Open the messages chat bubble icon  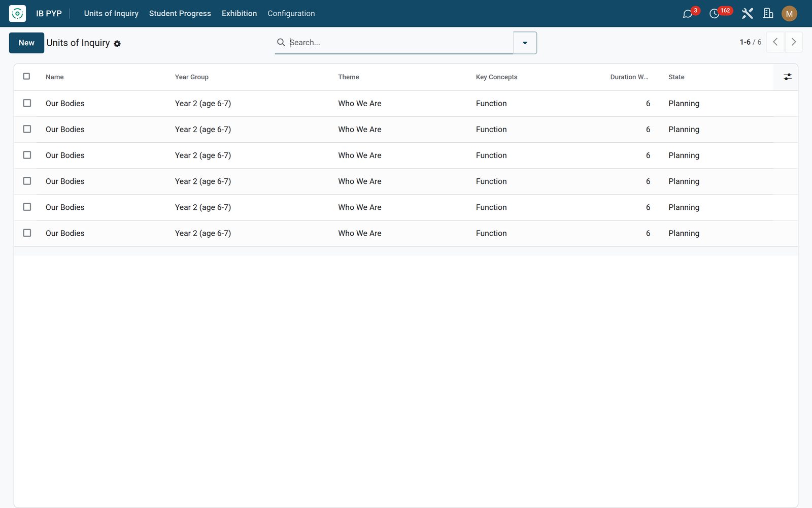click(x=688, y=14)
